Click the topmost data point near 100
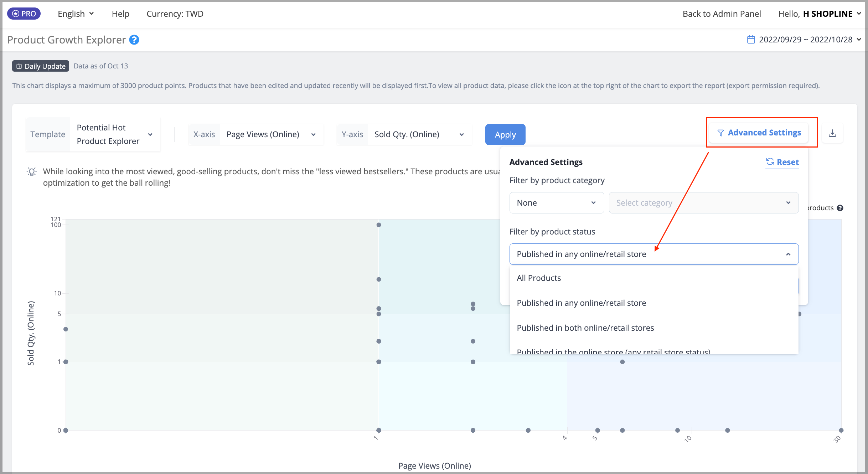The height and width of the screenshot is (474, 868). tap(379, 225)
